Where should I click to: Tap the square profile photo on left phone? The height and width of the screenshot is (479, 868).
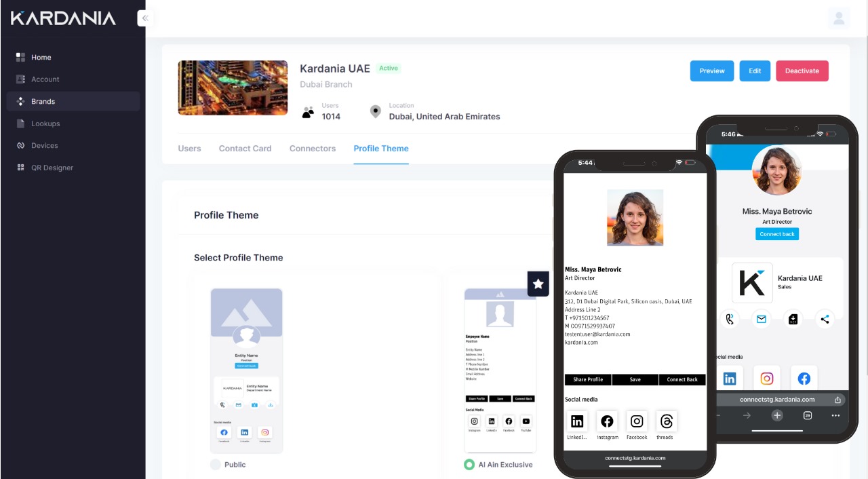pos(635,217)
